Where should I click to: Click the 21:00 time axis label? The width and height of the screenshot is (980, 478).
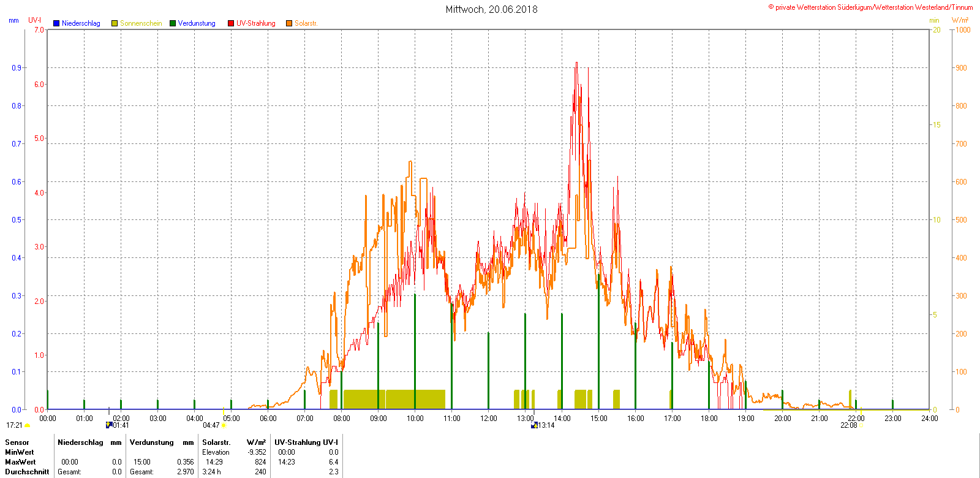820,419
